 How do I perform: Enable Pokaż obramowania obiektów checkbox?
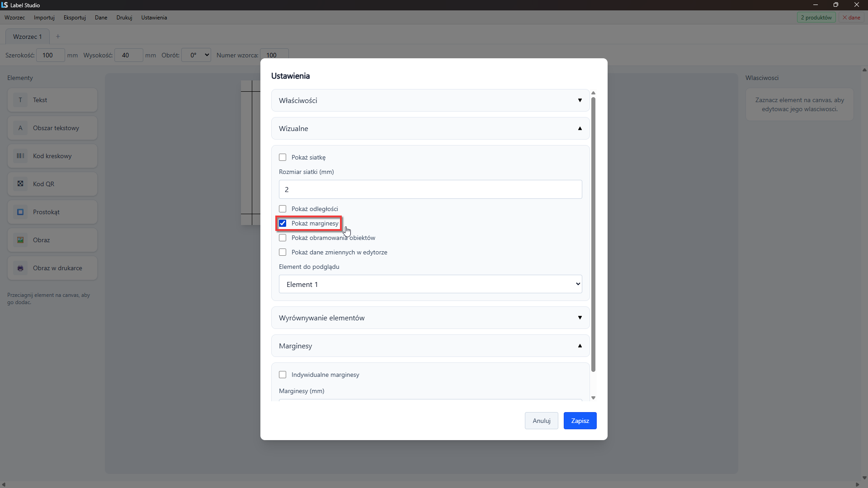click(x=283, y=238)
